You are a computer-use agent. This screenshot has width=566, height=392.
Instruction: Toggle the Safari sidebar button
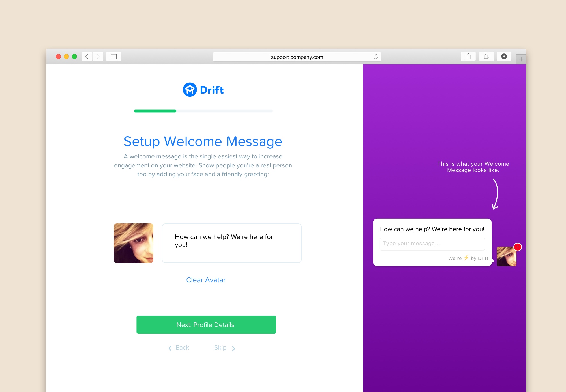pyautogui.click(x=114, y=57)
